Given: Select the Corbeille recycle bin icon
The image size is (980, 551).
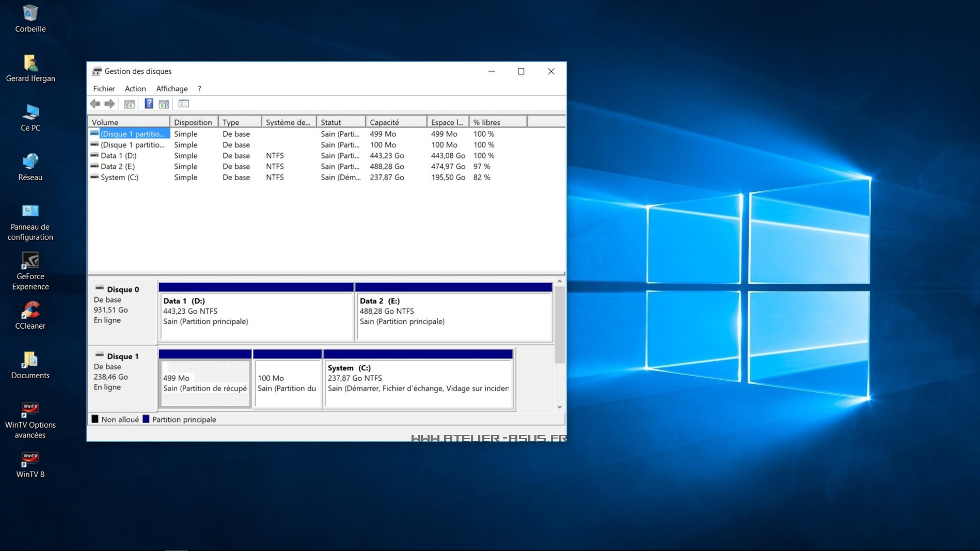Looking at the screenshot, I should (30, 19).
